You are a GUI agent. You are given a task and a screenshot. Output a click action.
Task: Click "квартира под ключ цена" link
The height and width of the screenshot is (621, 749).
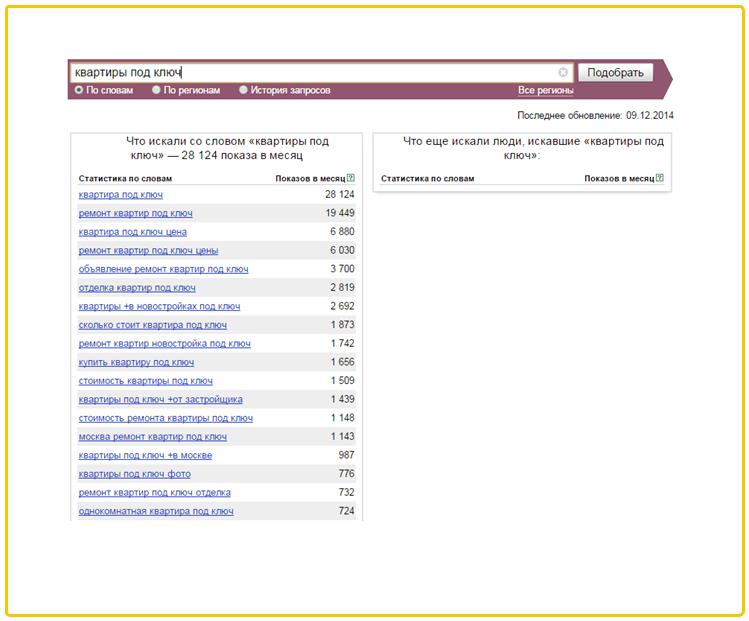click(132, 232)
